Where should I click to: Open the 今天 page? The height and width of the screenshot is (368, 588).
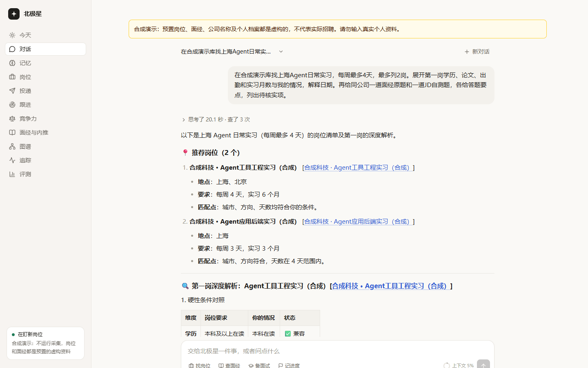coord(45,35)
